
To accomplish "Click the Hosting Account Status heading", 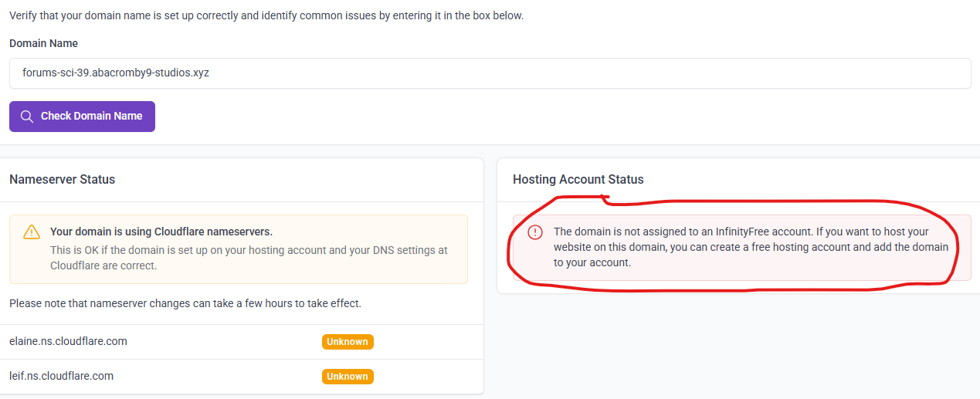I will (x=578, y=179).
